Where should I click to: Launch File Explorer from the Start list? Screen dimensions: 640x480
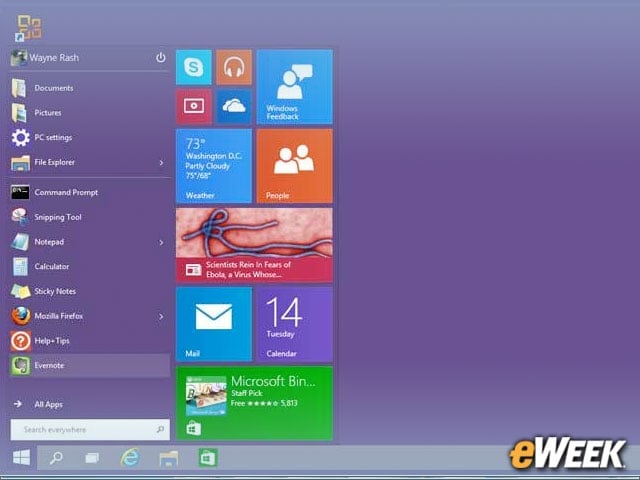[82, 162]
